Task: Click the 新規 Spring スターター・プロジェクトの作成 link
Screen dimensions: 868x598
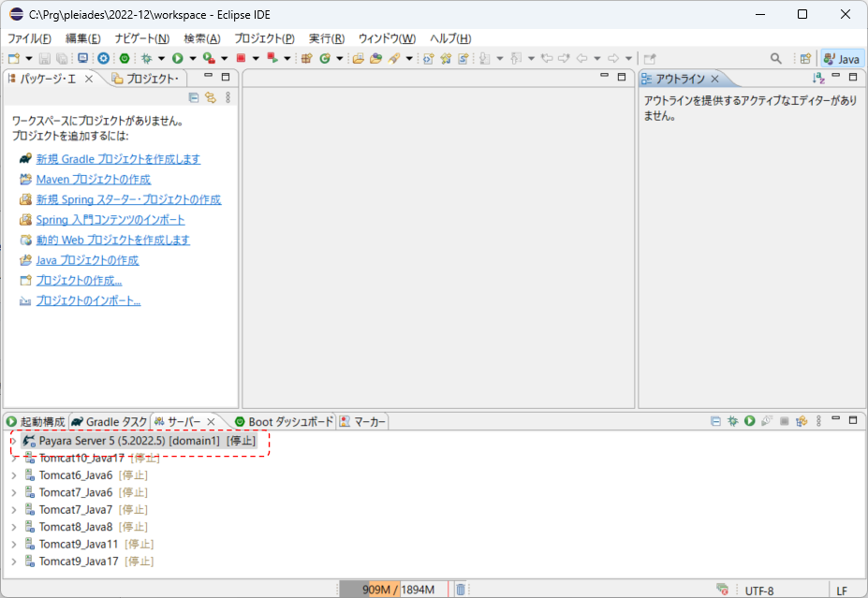Action: pyautogui.click(x=128, y=199)
